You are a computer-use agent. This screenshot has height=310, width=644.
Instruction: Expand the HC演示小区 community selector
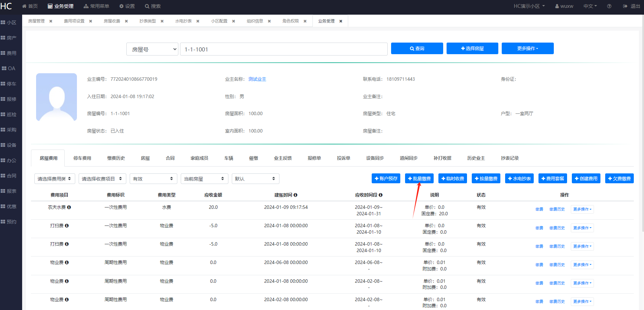[529, 6]
